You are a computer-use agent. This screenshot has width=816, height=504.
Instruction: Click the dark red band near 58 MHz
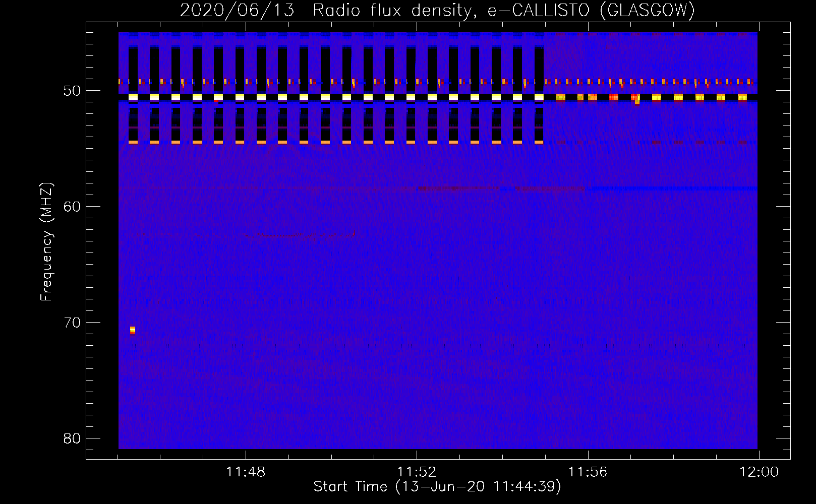tap(502, 188)
